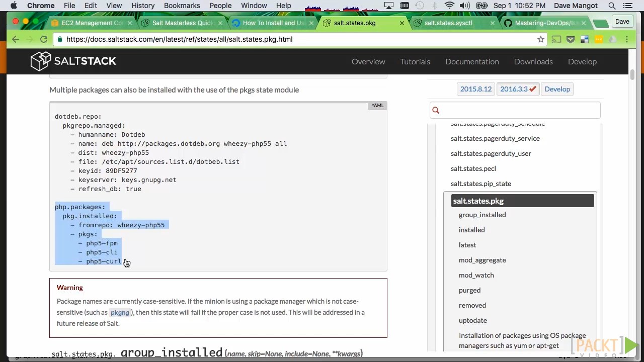Open the Develop nav link
644x362 pixels.
[x=582, y=61]
